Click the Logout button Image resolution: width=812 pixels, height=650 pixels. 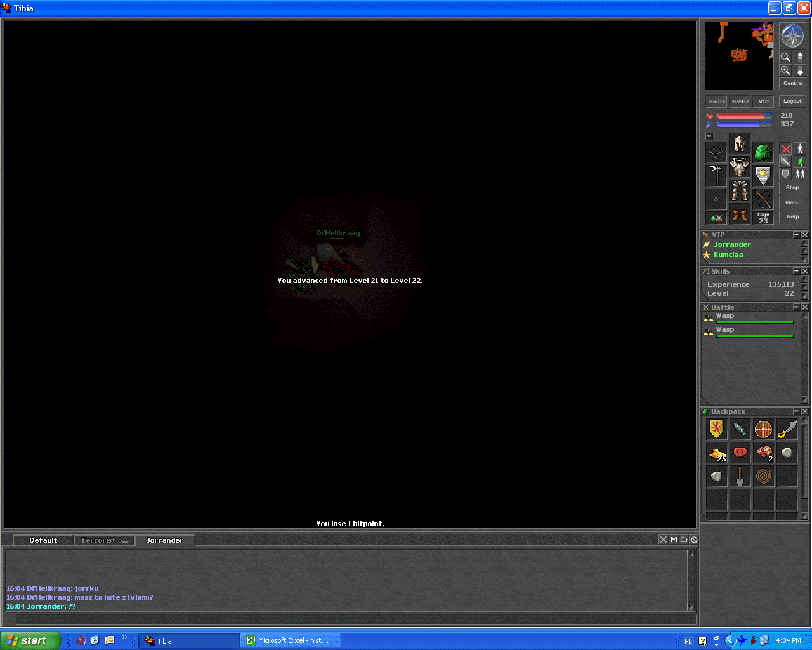click(x=792, y=101)
